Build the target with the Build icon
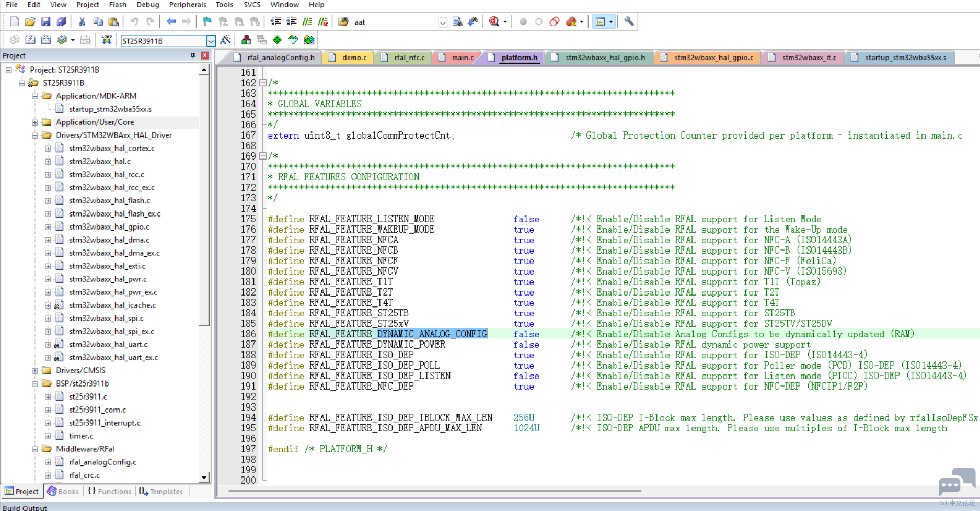 tap(30, 40)
